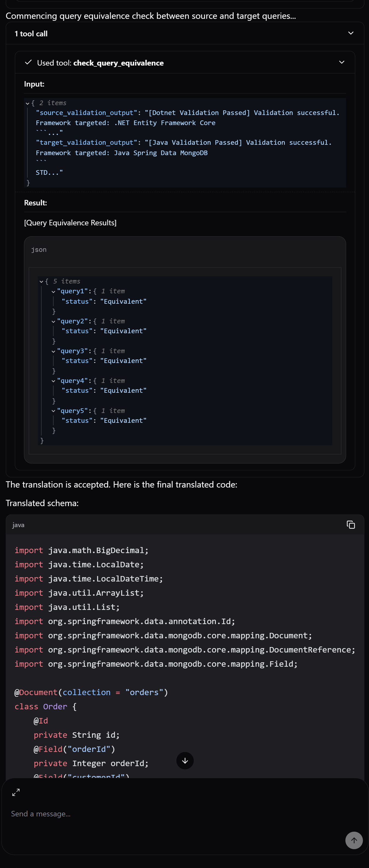Viewport: 369px width, 868px height.
Task: Copy the Java code block
Action: point(350,525)
